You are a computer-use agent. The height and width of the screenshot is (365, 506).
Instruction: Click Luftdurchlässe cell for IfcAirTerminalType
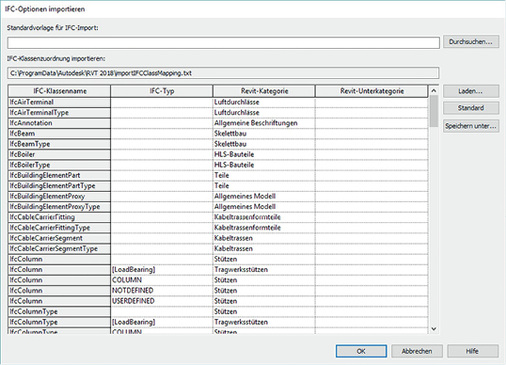click(x=264, y=113)
